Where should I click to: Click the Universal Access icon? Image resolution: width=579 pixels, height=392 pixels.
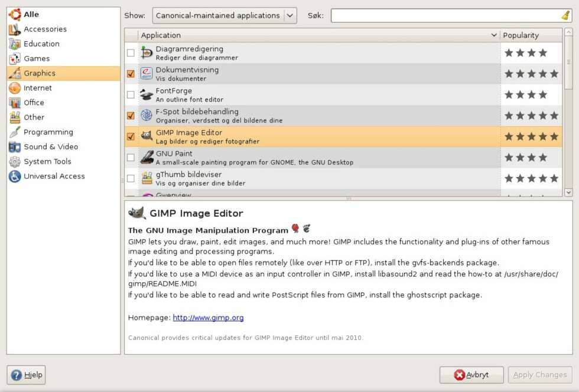tap(15, 177)
